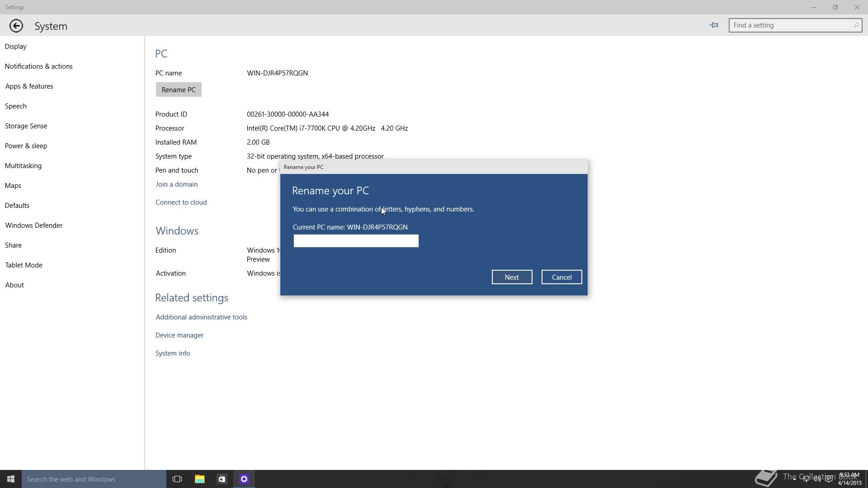The width and height of the screenshot is (868, 488).
Task: Select Defaults in the sidebar
Action: (x=72, y=206)
